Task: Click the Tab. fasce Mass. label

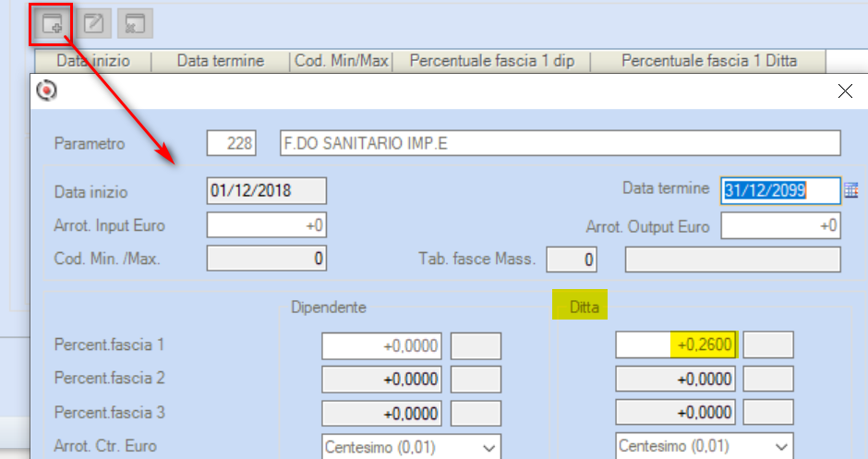Action: tap(477, 259)
